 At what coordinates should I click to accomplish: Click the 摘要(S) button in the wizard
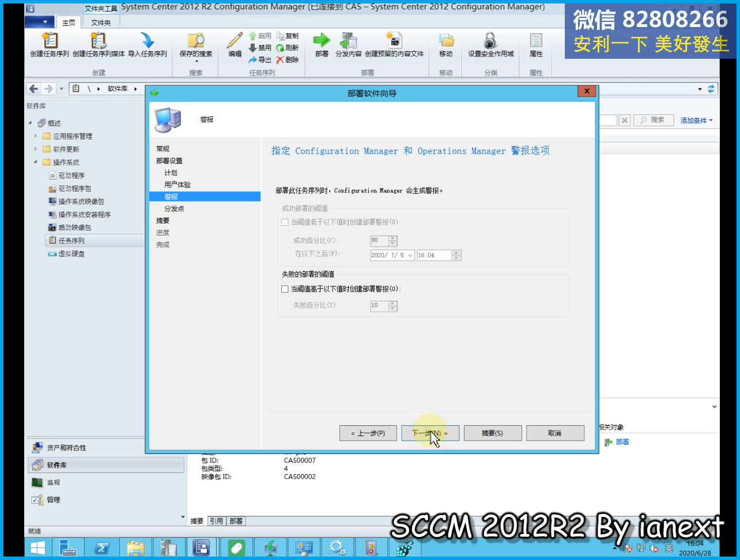(x=492, y=433)
